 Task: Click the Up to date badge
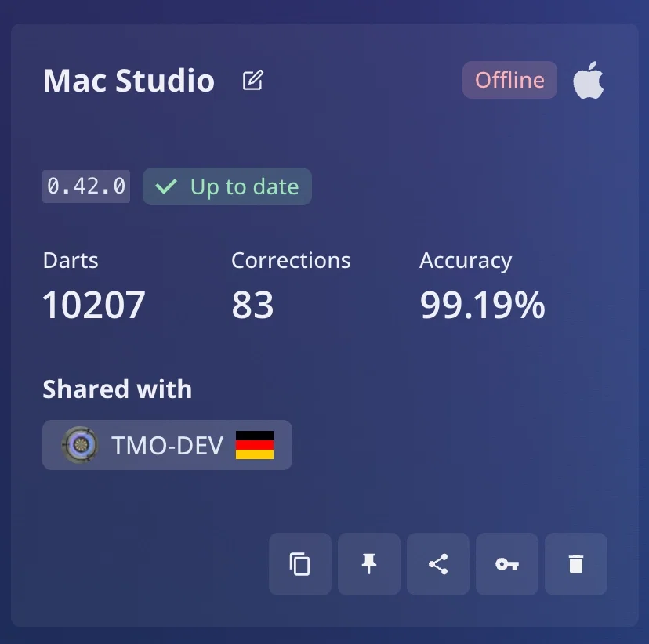point(227,186)
